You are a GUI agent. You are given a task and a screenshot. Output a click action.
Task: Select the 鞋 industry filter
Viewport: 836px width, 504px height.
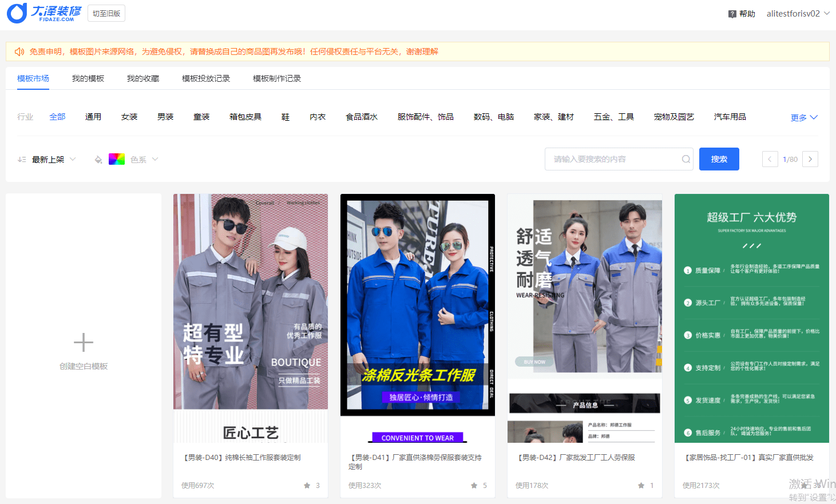coord(286,117)
